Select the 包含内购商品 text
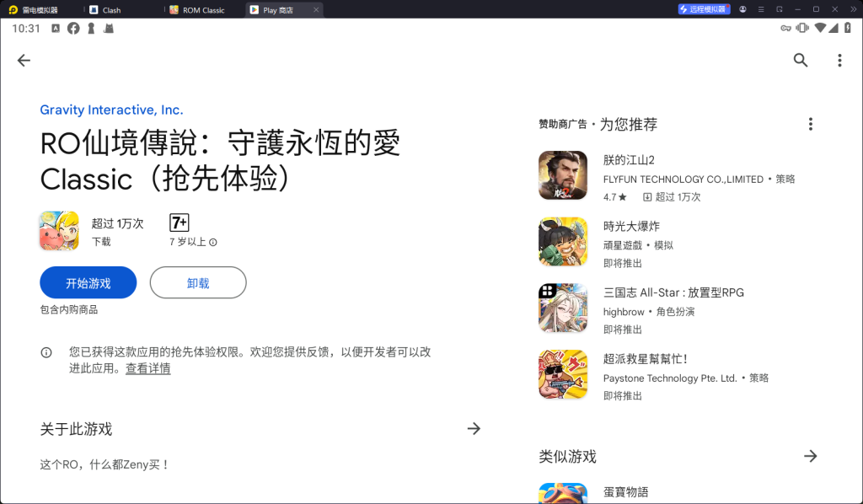 click(69, 310)
